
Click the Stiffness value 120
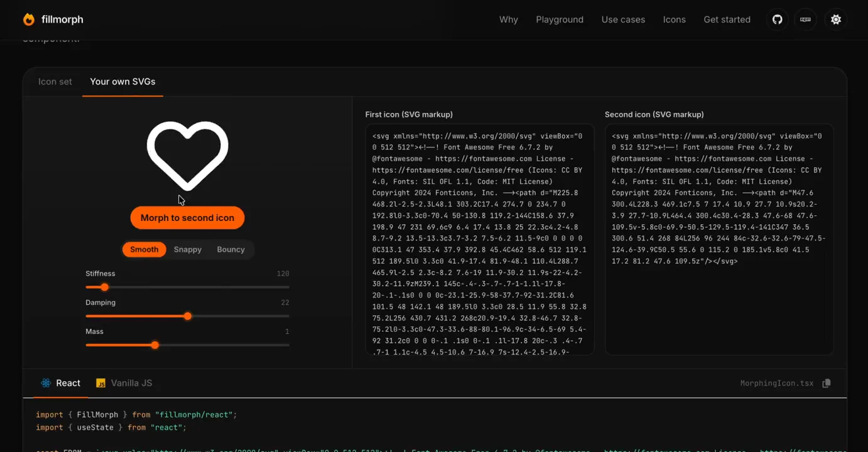pyautogui.click(x=283, y=274)
